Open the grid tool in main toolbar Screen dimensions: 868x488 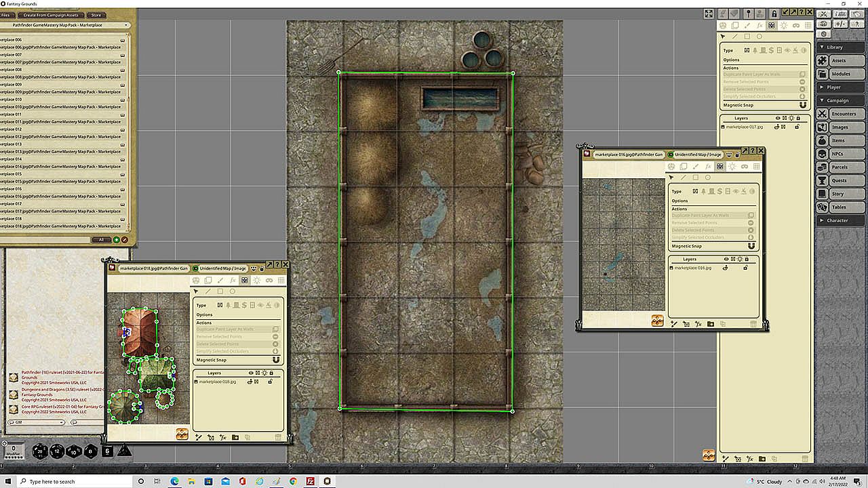click(x=808, y=26)
